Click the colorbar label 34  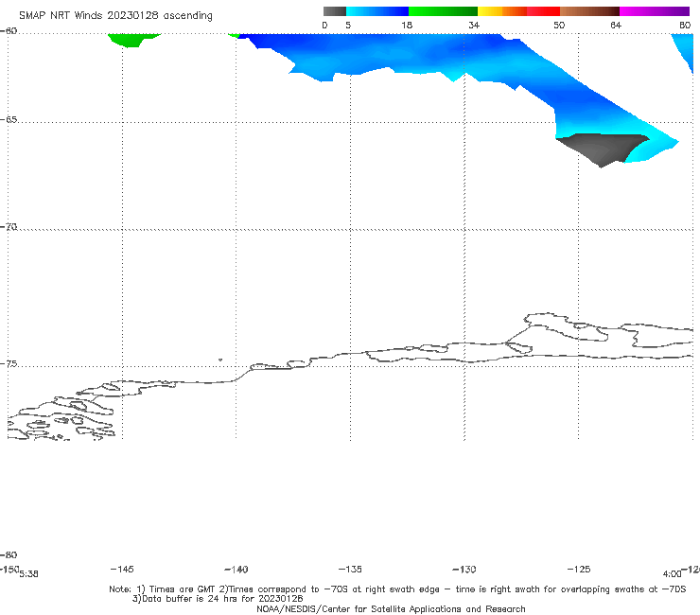click(x=474, y=25)
